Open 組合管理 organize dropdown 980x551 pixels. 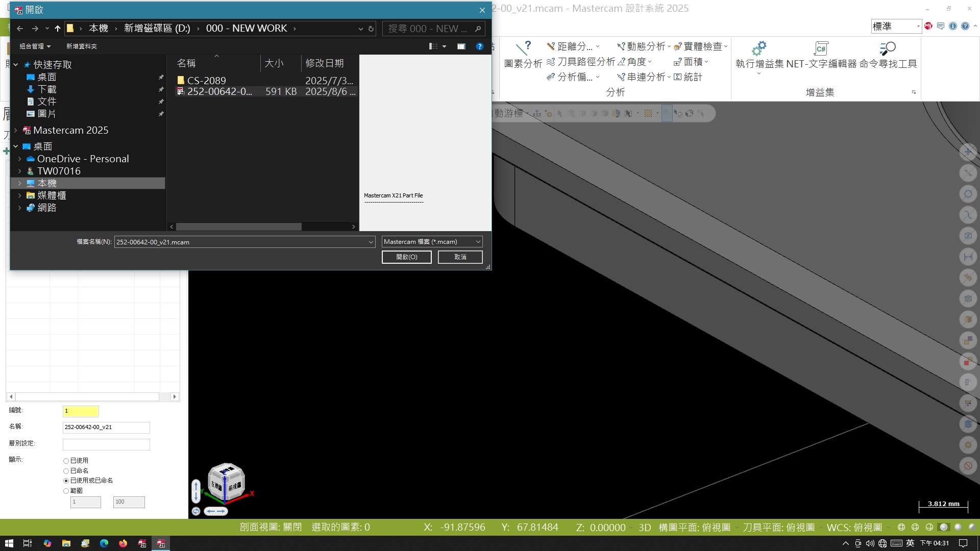(x=35, y=46)
